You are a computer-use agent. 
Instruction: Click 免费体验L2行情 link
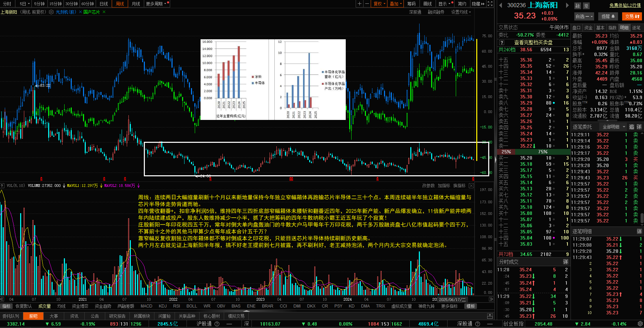pos(625,5)
